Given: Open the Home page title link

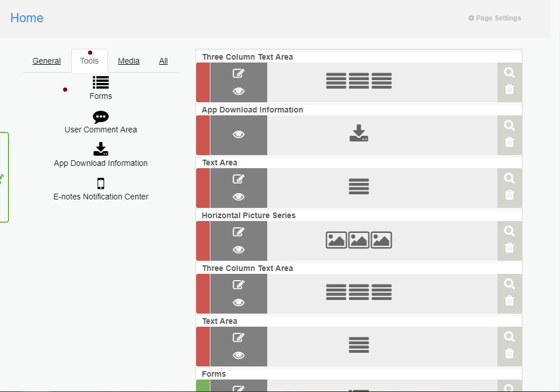Looking at the screenshot, I should [27, 18].
